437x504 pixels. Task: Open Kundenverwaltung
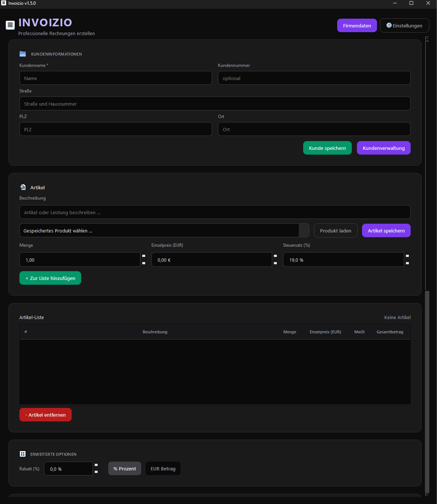click(384, 148)
